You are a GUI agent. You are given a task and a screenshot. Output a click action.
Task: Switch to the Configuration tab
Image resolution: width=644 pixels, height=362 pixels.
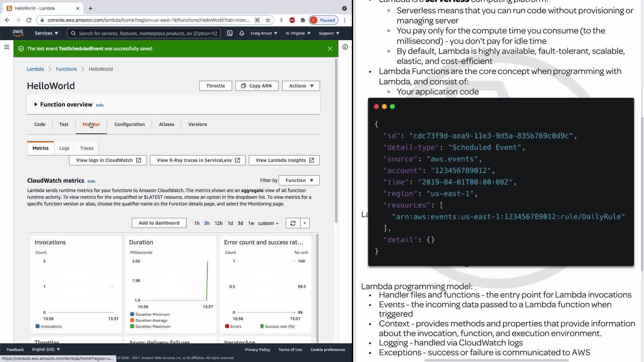(x=129, y=124)
